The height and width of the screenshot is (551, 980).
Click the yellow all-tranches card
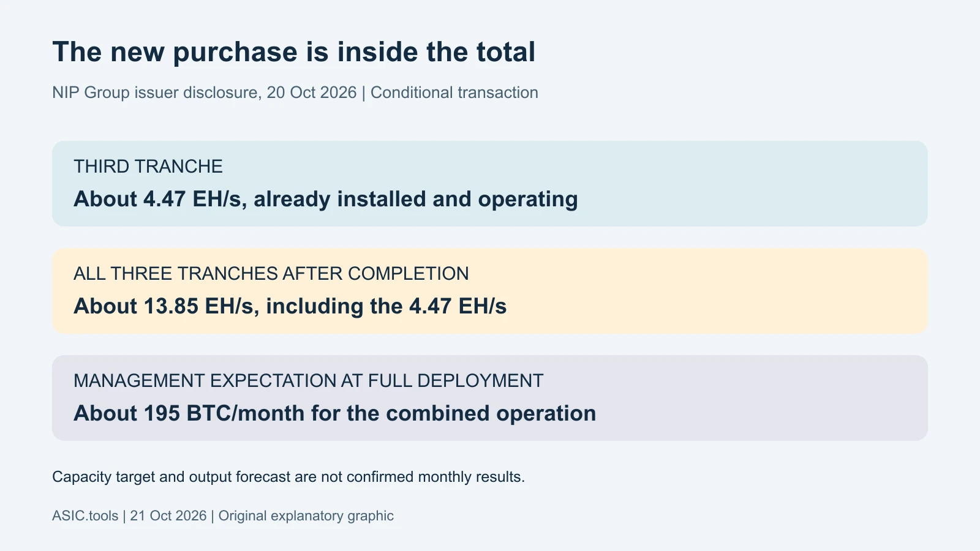(x=490, y=291)
